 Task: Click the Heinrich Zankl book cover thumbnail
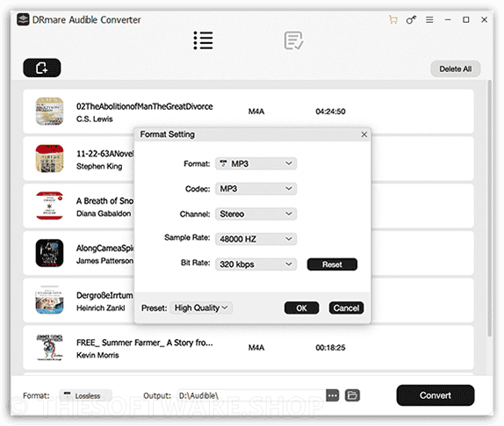pyautogui.click(x=49, y=300)
